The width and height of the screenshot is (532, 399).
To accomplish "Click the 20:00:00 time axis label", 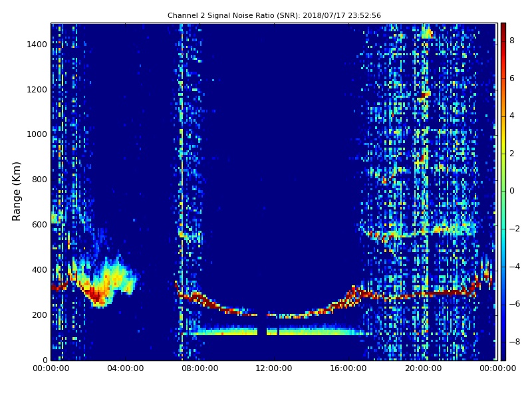I will click(x=423, y=368).
